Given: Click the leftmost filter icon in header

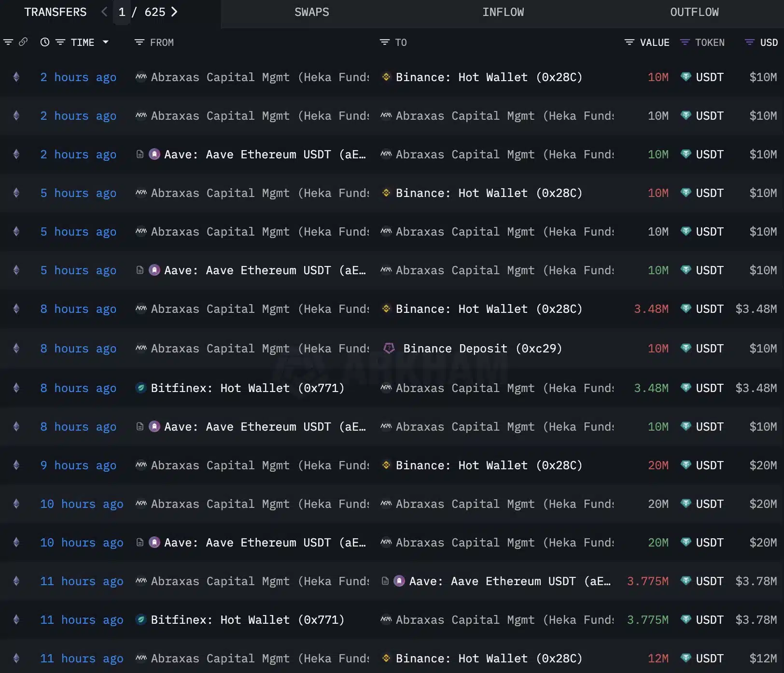Looking at the screenshot, I should point(8,42).
